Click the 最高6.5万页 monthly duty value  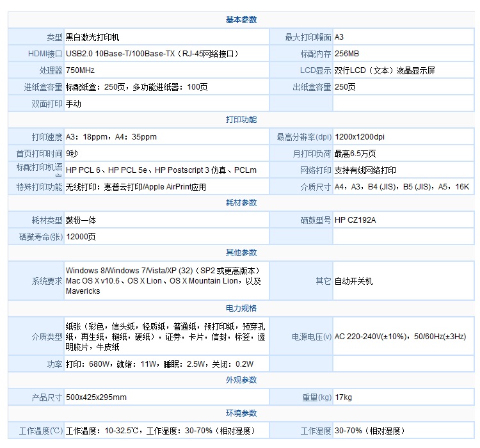coord(355,154)
